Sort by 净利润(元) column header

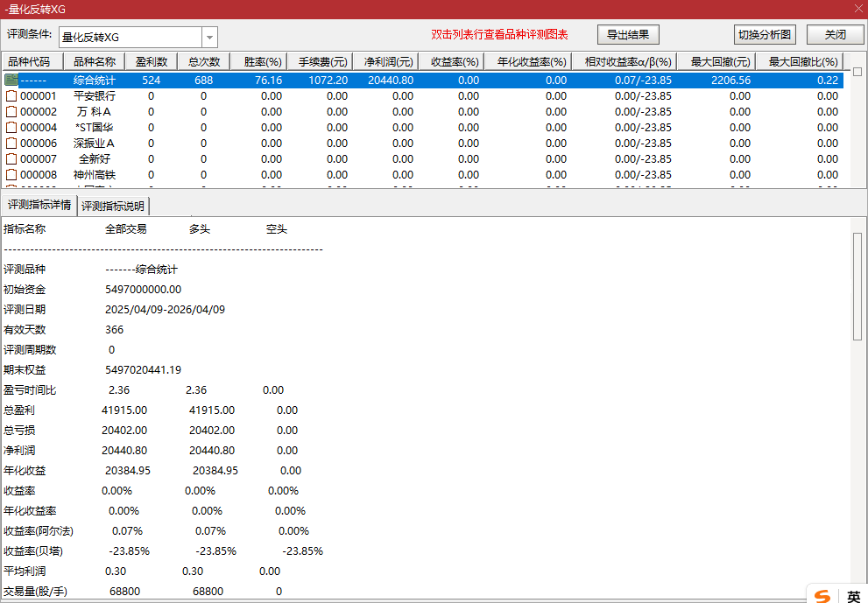[x=388, y=62]
